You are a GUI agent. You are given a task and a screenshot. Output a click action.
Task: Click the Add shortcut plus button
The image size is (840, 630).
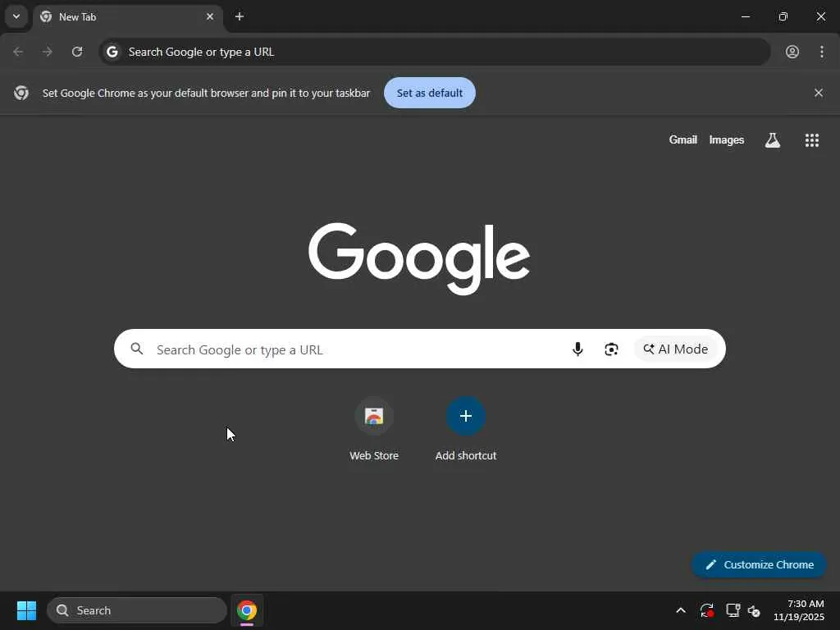point(466,416)
